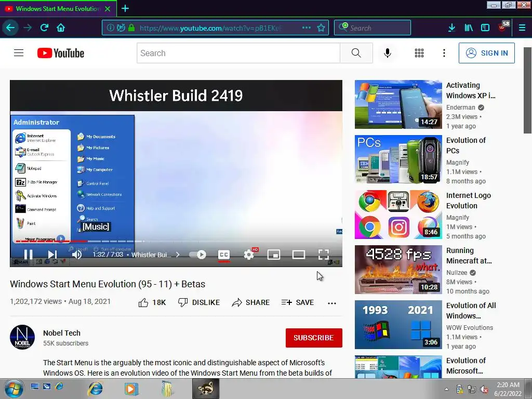
Task: Open the Activating Windows XP video thumbnail
Action: coord(398,104)
